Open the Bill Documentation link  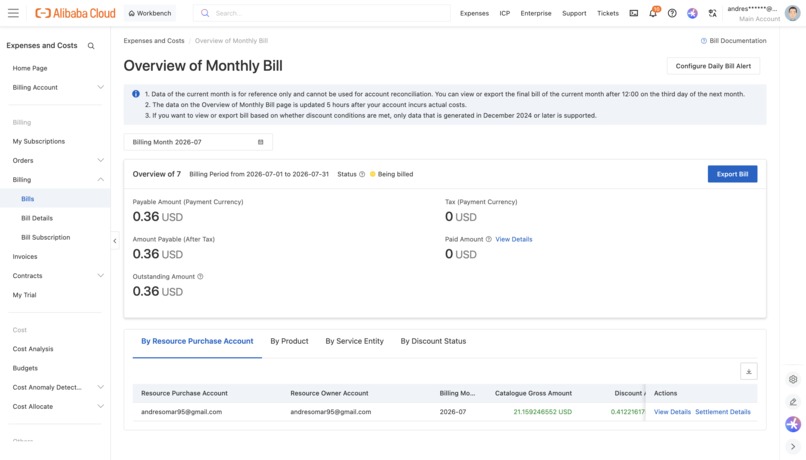pyautogui.click(x=738, y=41)
